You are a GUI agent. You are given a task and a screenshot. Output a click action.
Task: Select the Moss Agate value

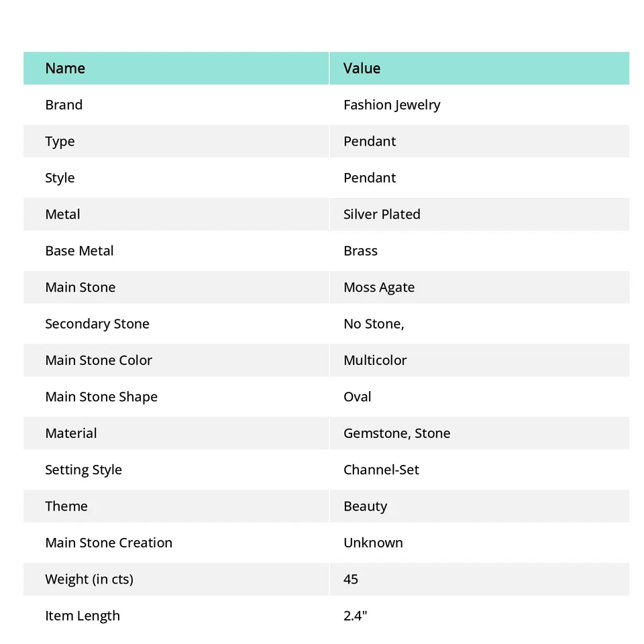click(x=379, y=287)
